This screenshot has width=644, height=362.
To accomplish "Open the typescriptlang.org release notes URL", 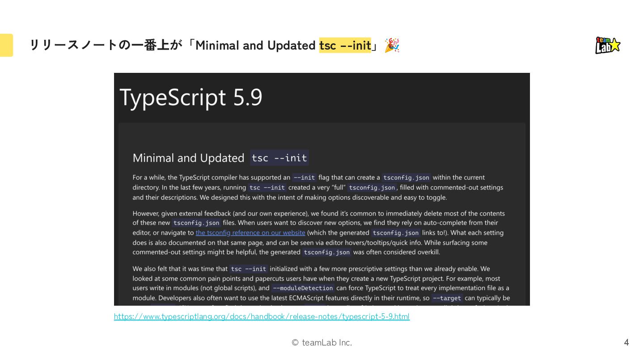I will pos(262,316).
